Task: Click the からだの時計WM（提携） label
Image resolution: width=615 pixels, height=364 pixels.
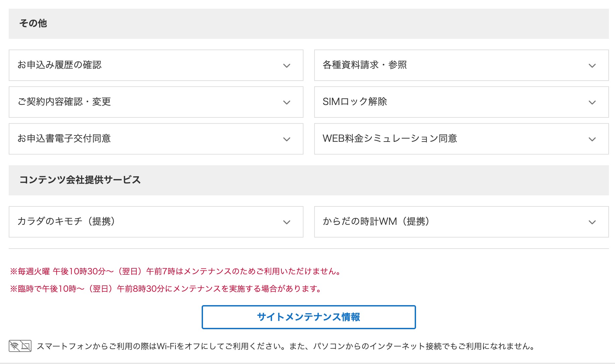Action: point(376,221)
